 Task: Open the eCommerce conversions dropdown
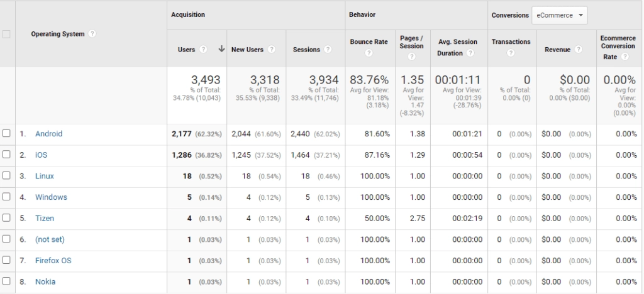coord(559,15)
